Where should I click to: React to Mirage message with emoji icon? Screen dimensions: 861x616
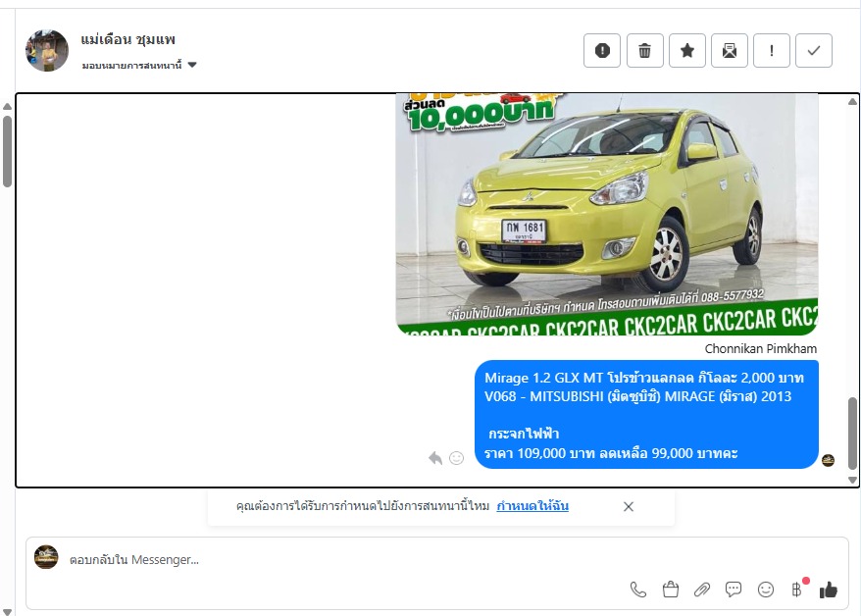(x=456, y=457)
